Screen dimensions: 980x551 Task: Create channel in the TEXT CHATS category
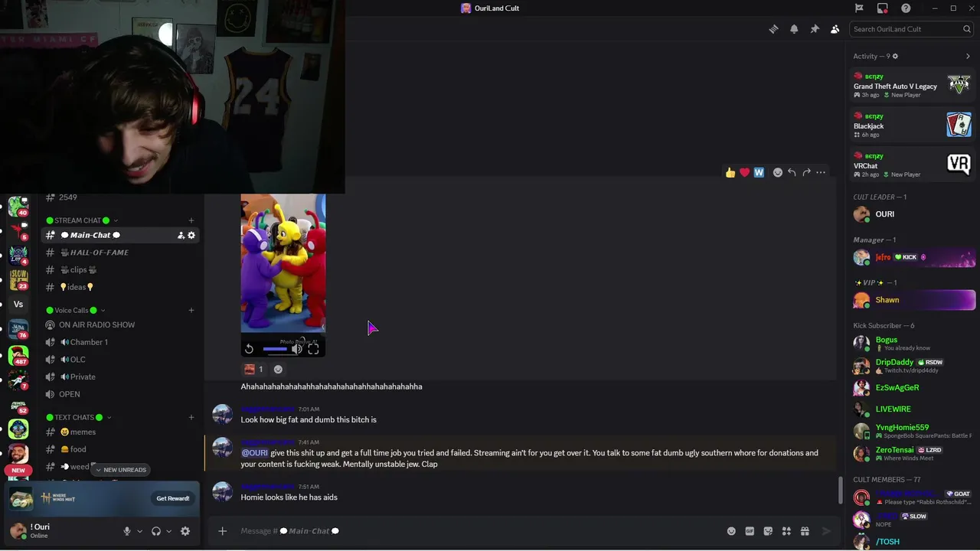(191, 417)
